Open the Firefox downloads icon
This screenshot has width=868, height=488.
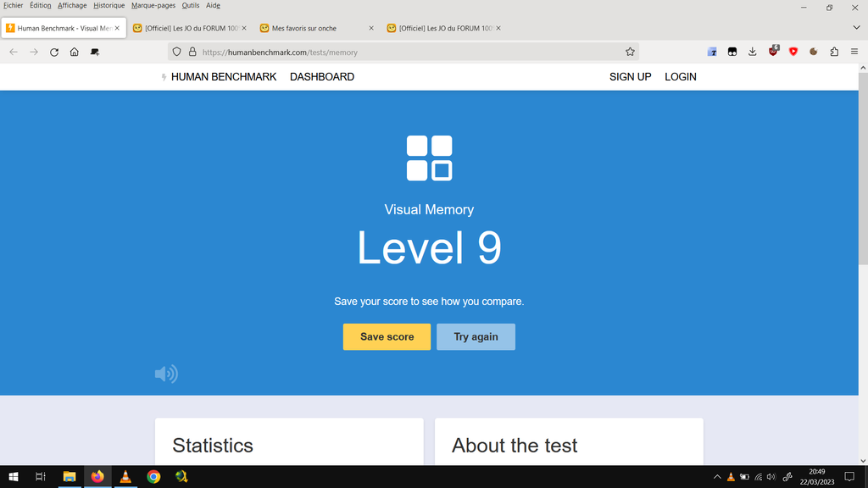pyautogui.click(x=753, y=52)
